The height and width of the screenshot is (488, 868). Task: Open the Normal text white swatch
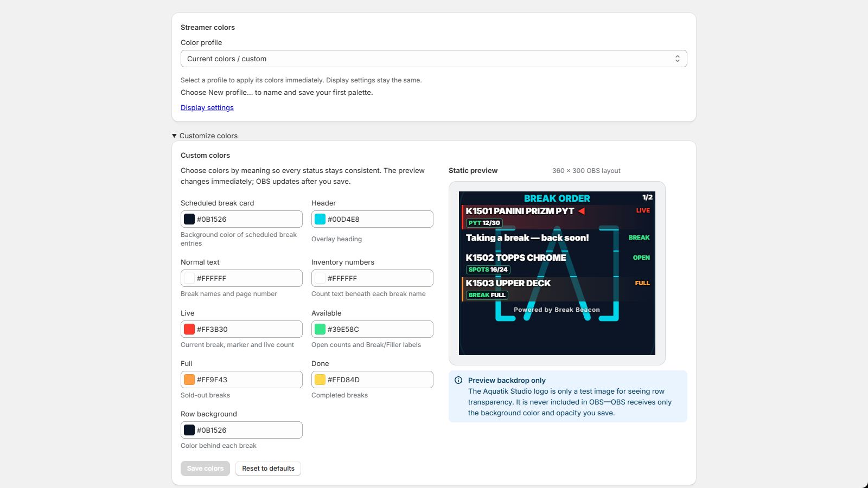[x=189, y=278]
